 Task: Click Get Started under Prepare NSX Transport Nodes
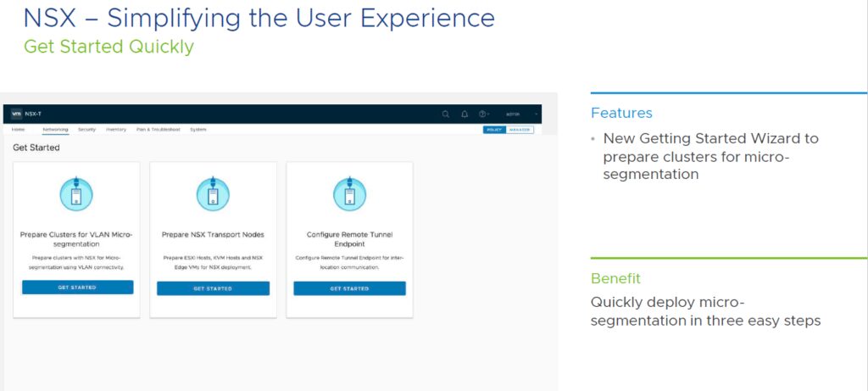pos(213,288)
